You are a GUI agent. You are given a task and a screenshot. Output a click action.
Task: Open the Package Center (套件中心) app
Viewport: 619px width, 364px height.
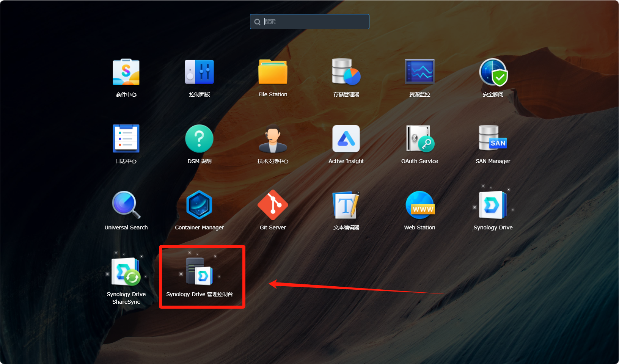point(126,72)
